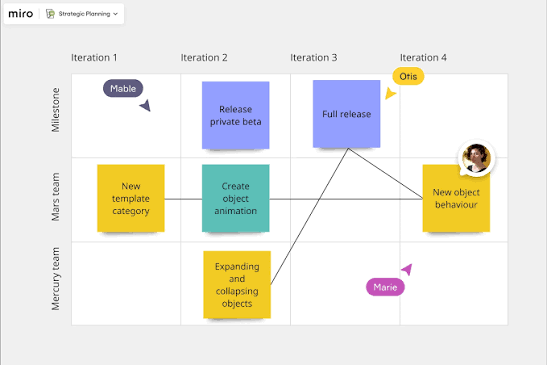Select Otis's yellow cursor arrow

390,94
